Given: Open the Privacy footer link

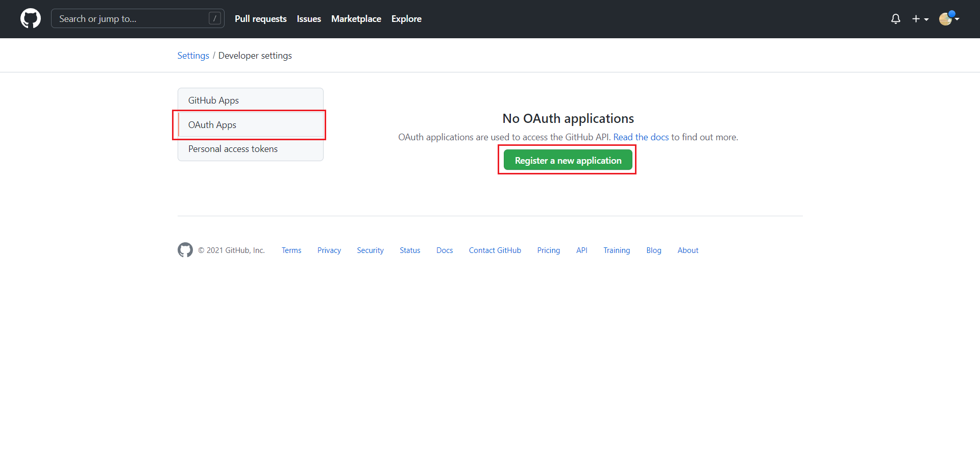Looking at the screenshot, I should tap(329, 250).
